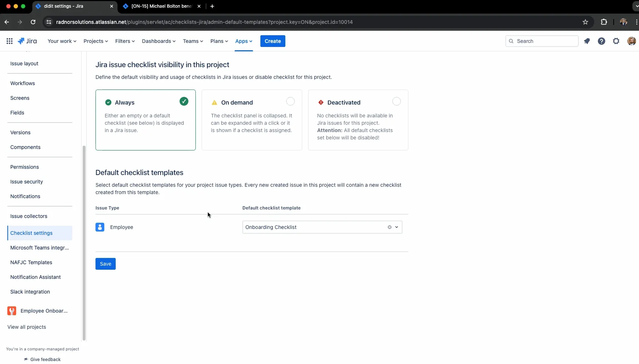639x364 pixels.
Task: Expand the Teams menu
Action: pyautogui.click(x=193, y=41)
